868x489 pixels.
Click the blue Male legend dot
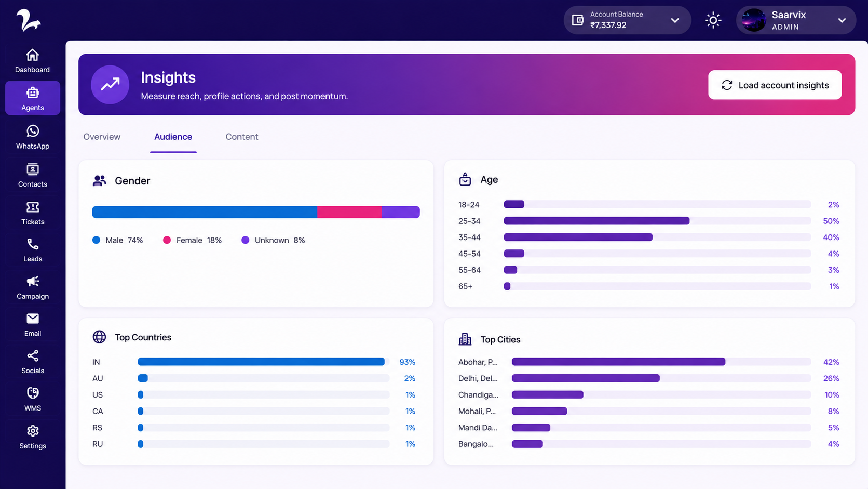(96, 240)
